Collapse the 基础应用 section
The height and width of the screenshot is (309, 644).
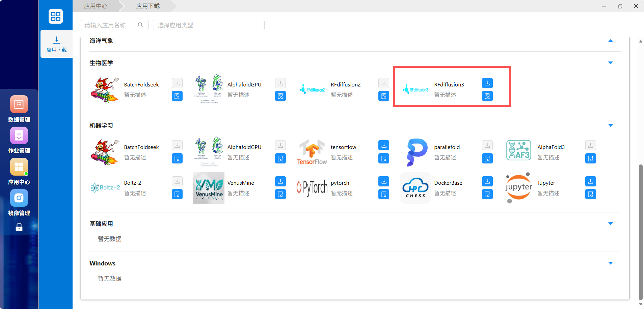coord(610,224)
